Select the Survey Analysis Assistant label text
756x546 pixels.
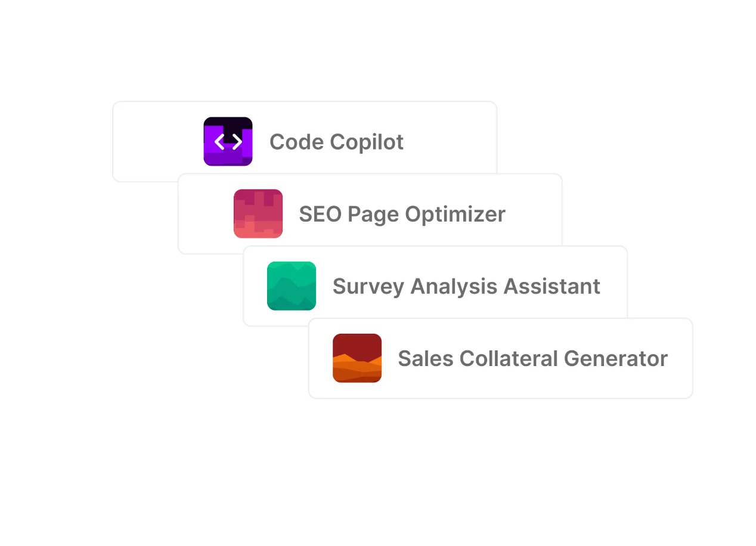(466, 286)
